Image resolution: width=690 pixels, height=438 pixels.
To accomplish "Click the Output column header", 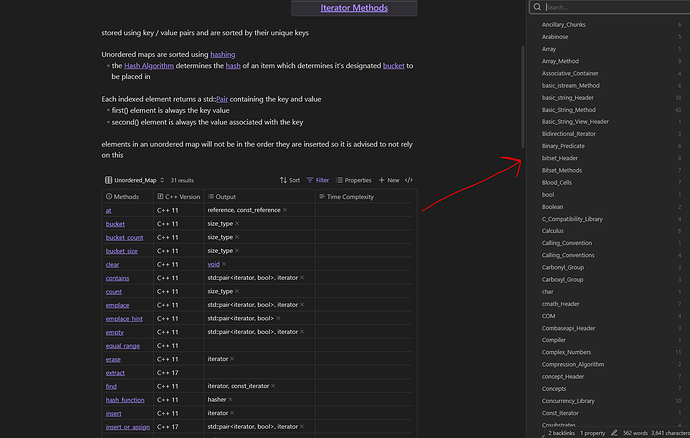I will click(260, 197).
